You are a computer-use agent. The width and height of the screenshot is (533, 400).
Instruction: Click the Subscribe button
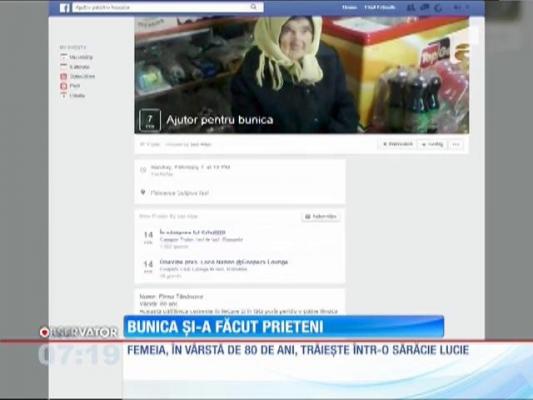coord(321,216)
